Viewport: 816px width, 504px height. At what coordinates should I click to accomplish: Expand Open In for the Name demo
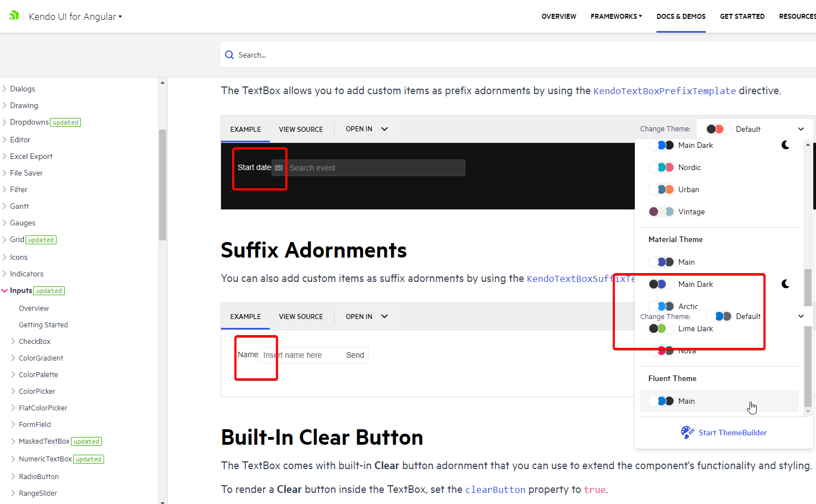[367, 317]
